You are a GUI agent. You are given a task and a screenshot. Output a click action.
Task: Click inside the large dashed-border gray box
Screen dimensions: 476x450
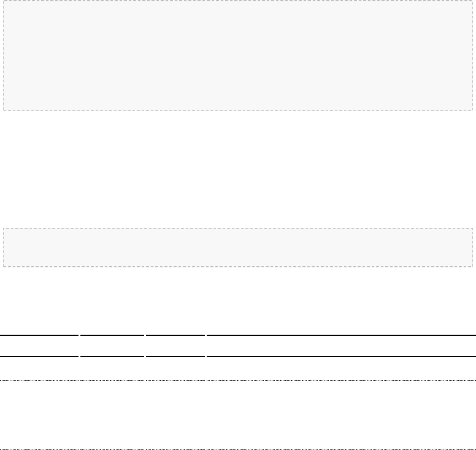pyautogui.click(x=238, y=56)
